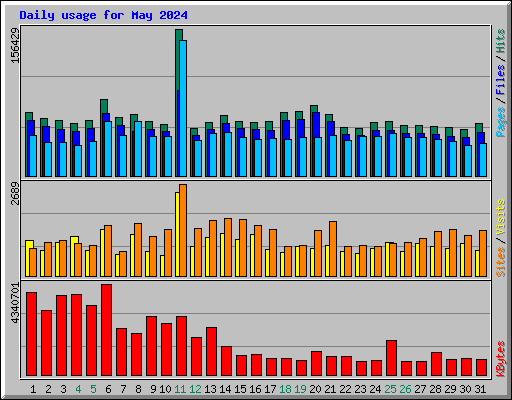Click the Files legend label
Image resolution: width=512 pixels, height=400 pixels.
pyautogui.click(x=500, y=80)
